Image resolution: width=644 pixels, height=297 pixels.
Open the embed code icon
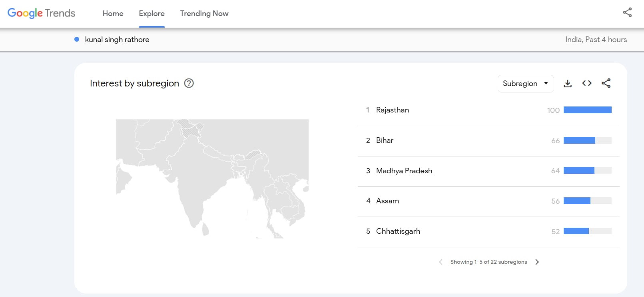586,83
